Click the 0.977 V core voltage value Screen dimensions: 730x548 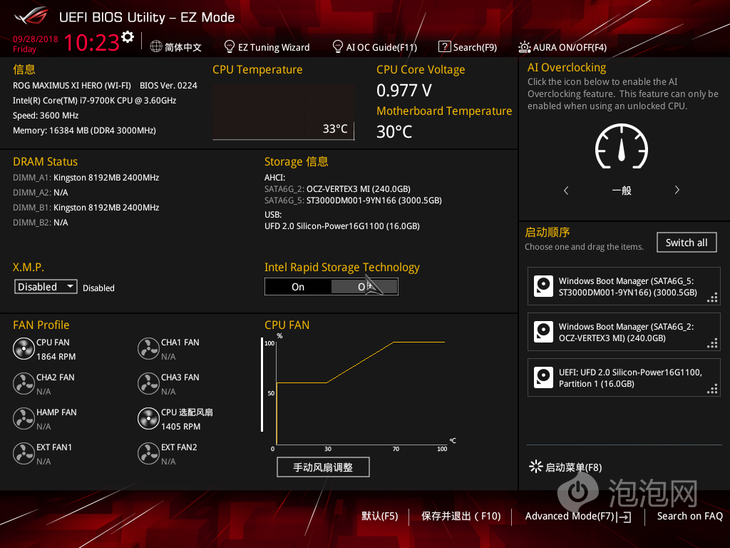coord(404,90)
